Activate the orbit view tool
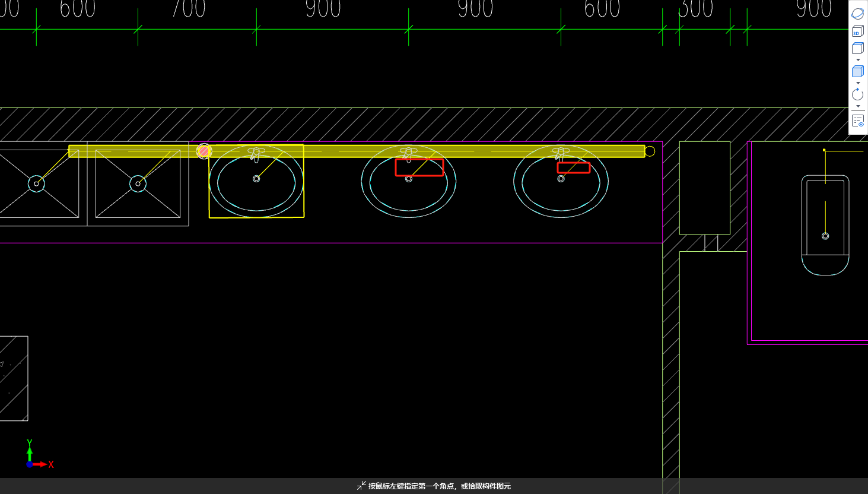 (x=857, y=14)
